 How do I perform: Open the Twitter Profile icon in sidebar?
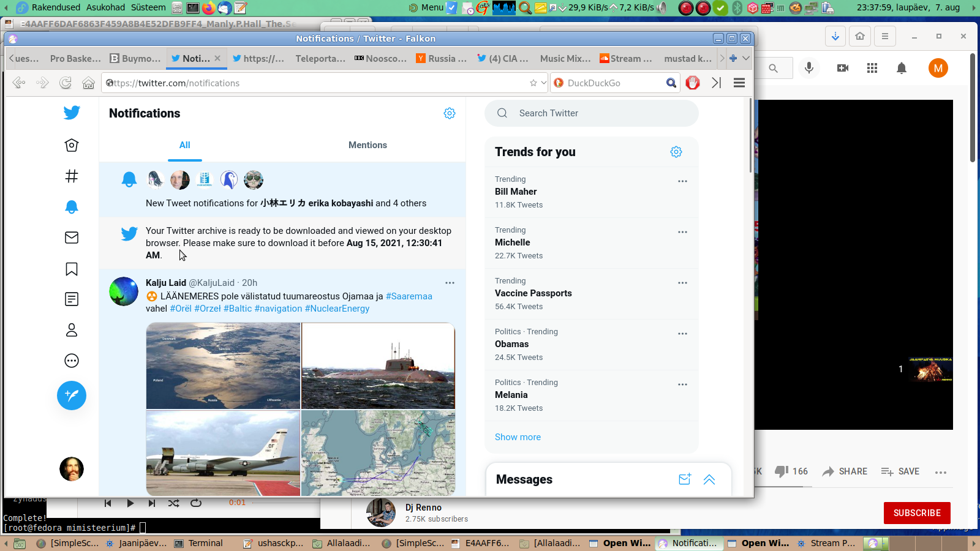72,330
